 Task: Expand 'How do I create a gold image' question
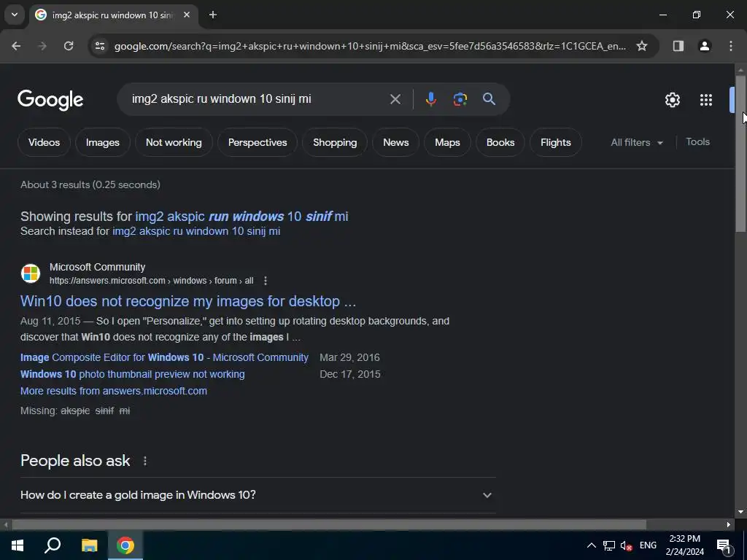coord(258,495)
